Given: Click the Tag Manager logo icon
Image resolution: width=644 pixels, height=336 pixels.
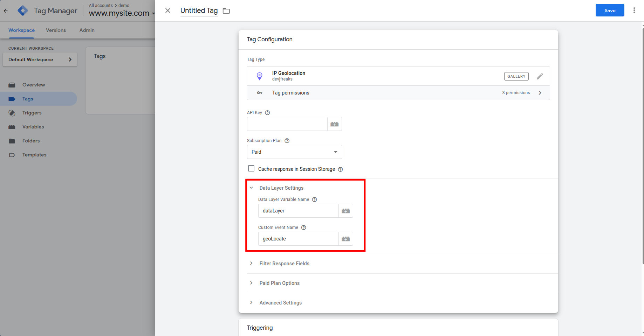Looking at the screenshot, I should 23,10.
